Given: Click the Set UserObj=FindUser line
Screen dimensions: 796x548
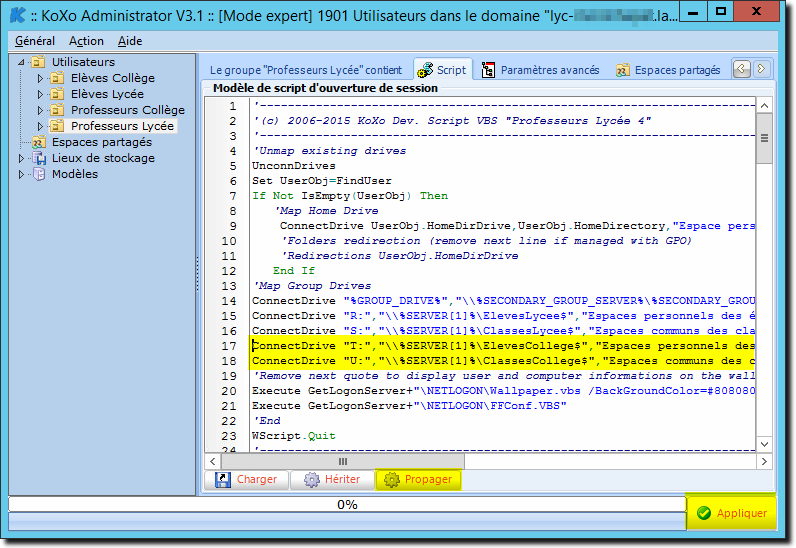Looking at the screenshot, I should pos(322,181).
